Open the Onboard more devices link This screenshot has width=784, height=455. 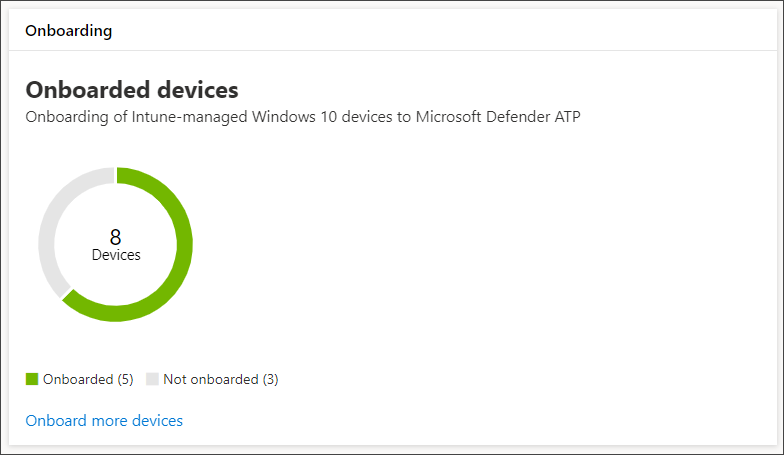(104, 420)
